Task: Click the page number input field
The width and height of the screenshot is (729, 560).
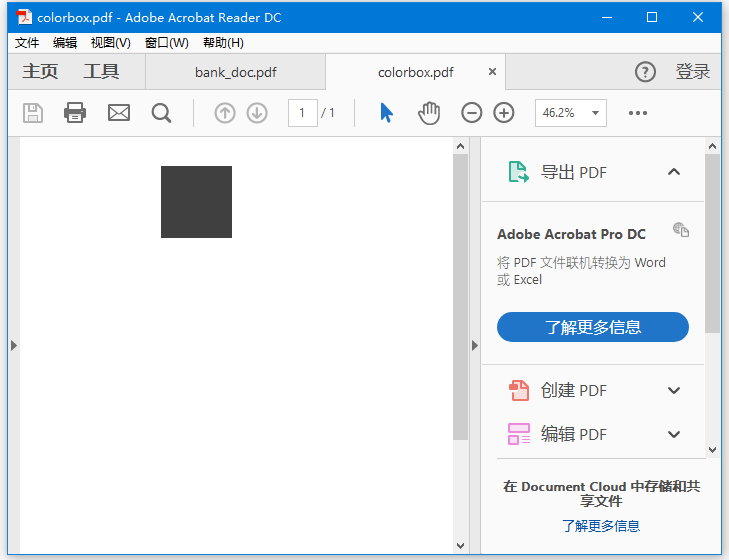Action: click(303, 113)
